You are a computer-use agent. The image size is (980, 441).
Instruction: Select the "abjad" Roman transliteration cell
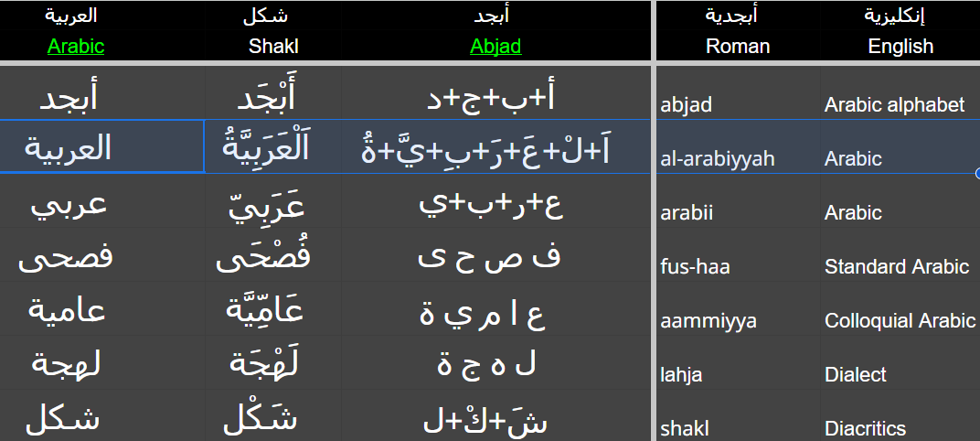(x=686, y=105)
